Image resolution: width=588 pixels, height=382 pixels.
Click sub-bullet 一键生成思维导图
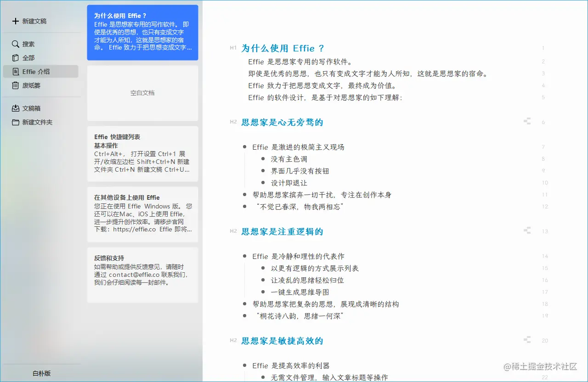[300, 292]
